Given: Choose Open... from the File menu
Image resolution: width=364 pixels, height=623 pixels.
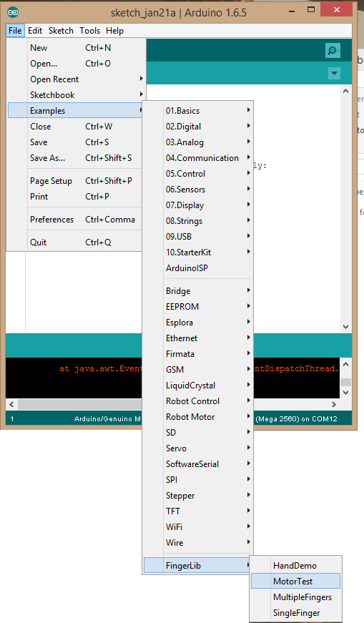Looking at the screenshot, I should [x=76, y=64].
